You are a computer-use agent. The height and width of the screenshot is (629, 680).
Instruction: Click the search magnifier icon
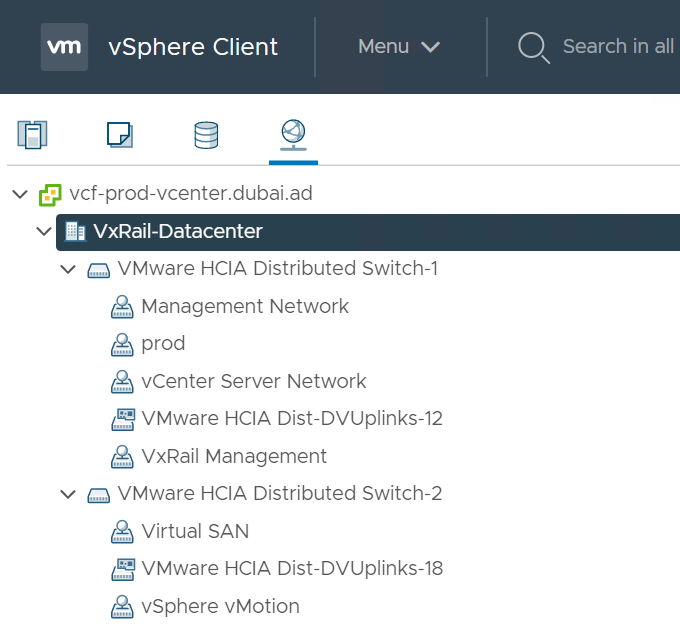[x=533, y=47]
